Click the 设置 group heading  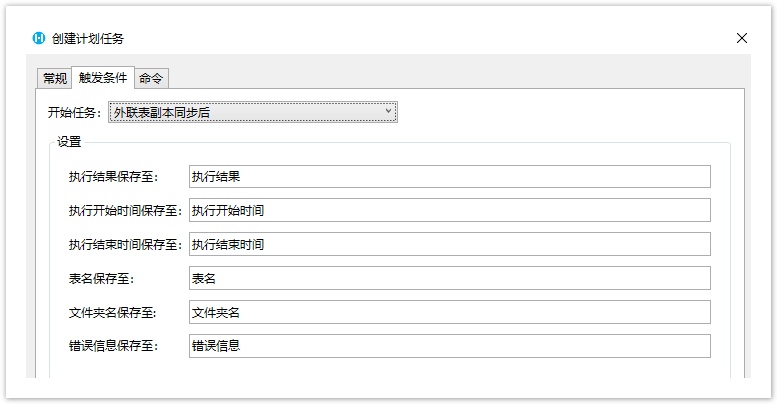click(69, 142)
